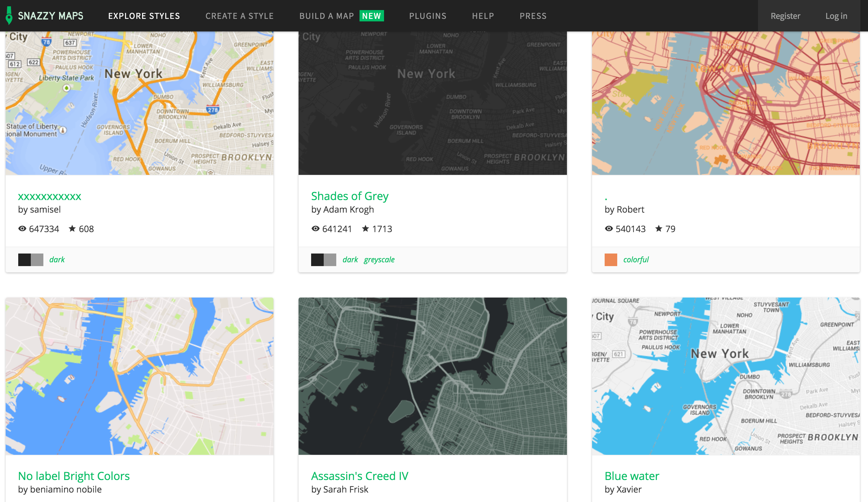Open the Blue water style
The height and width of the screenshot is (502, 868).
click(x=632, y=476)
